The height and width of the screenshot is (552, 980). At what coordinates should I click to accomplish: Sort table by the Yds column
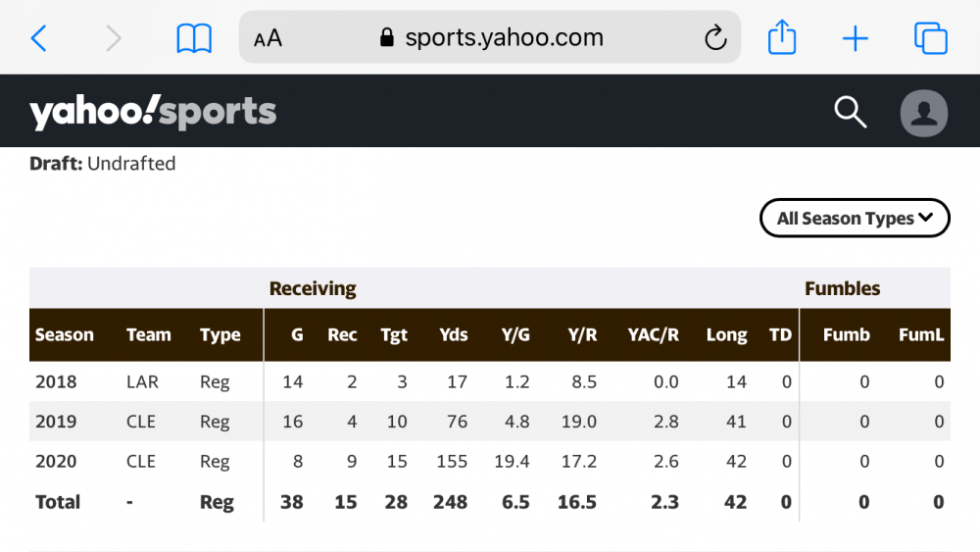[x=453, y=335]
